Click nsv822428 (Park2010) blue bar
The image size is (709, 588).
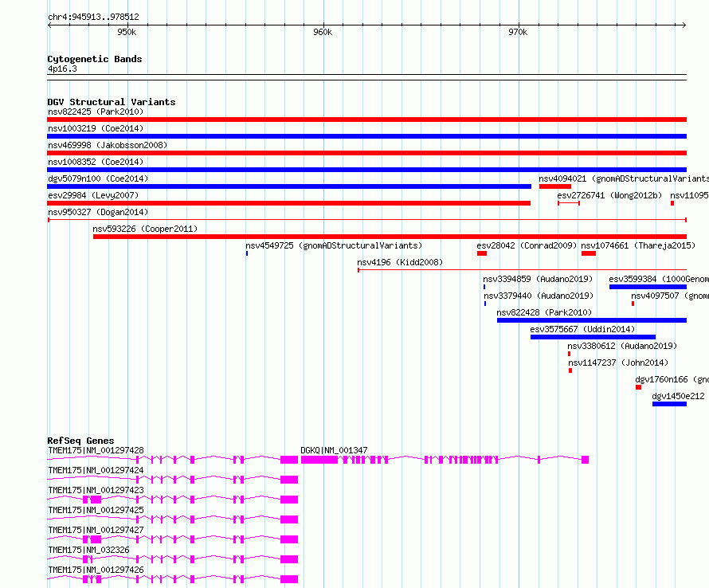point(592,320)
